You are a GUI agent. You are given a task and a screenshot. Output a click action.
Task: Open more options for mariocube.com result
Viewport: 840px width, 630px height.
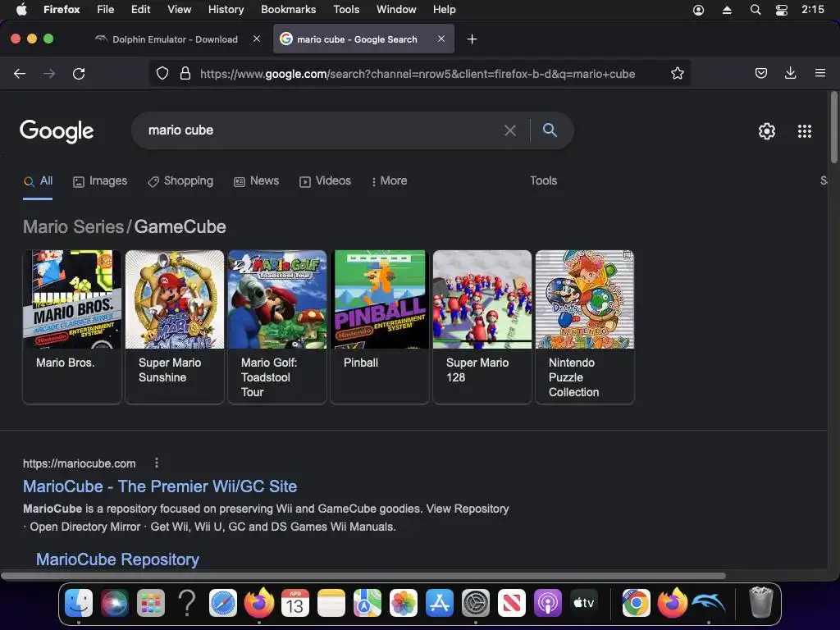pos(157,463)
